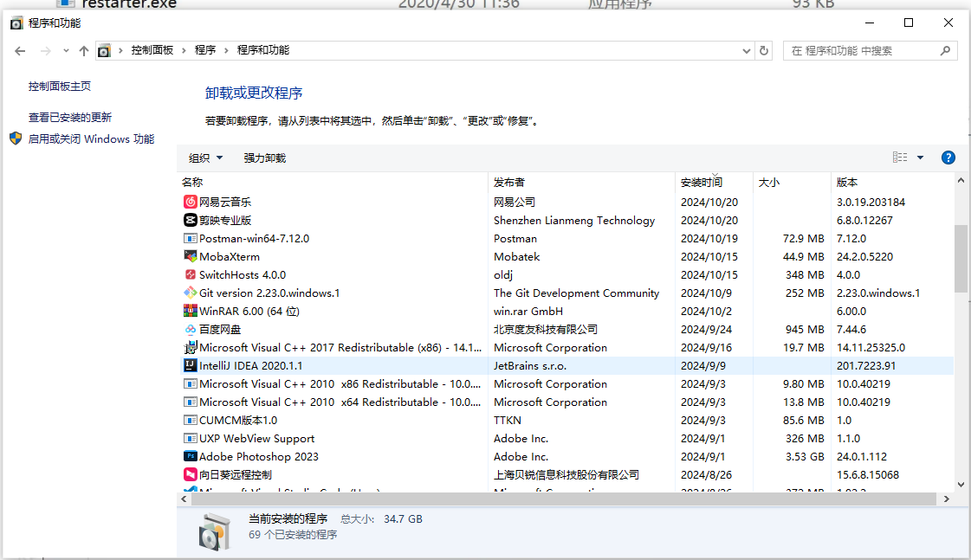Open 启用或关闭 Windows 功能 link
971x560 pixels.
tap(91, 139)
